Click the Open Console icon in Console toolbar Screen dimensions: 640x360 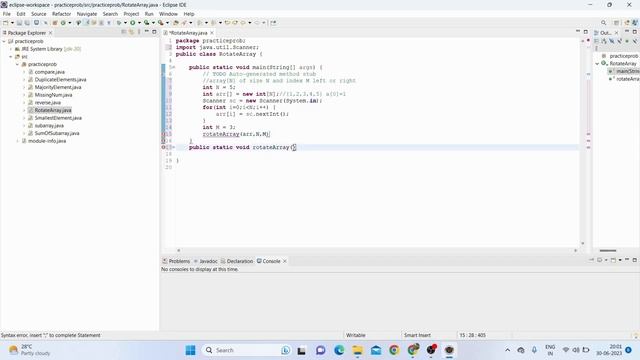[x=613, y=260]
